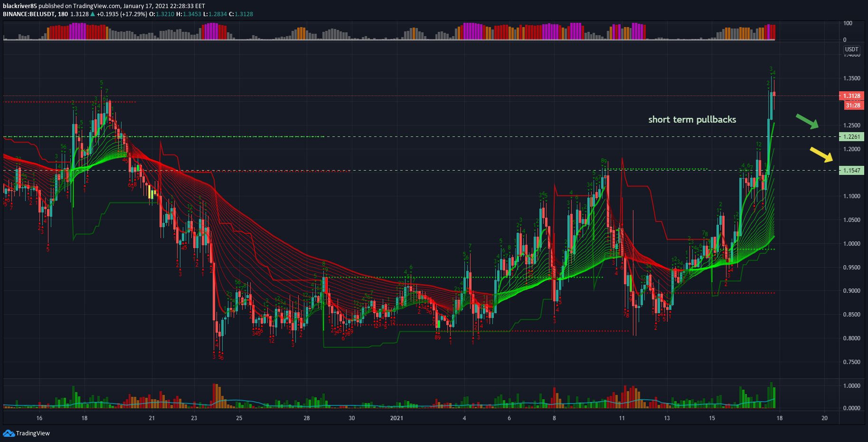Click the USDT currency label
The image size is (868, 442).
[851, 49]
